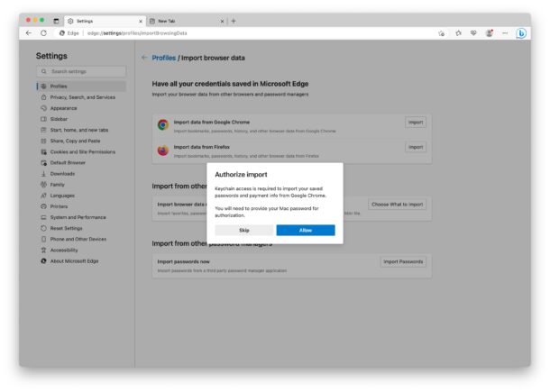Select the Settings tab
550x392 pixels.
(105, 21)
